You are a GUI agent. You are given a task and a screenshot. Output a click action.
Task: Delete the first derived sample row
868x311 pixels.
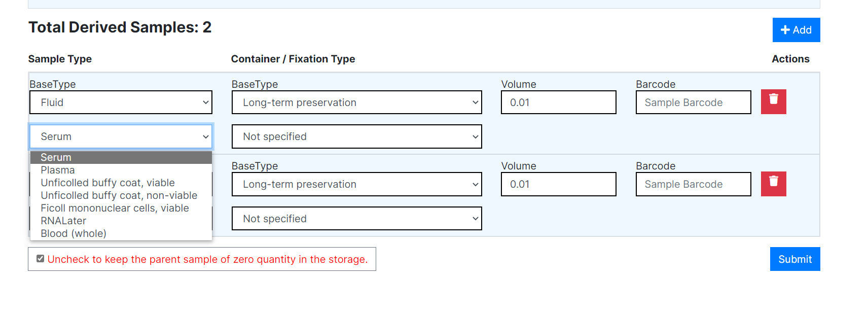point(773,101)
